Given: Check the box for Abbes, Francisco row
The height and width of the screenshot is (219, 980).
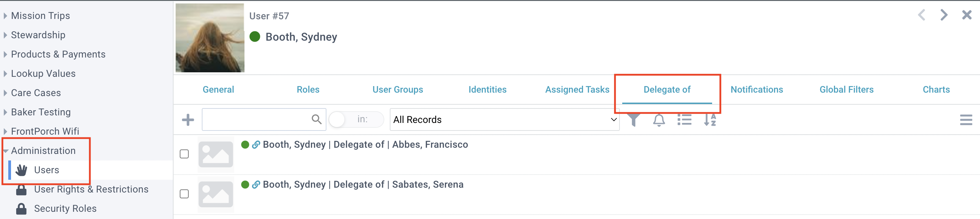Looking at the screenshot, I should tap(184, 154).
